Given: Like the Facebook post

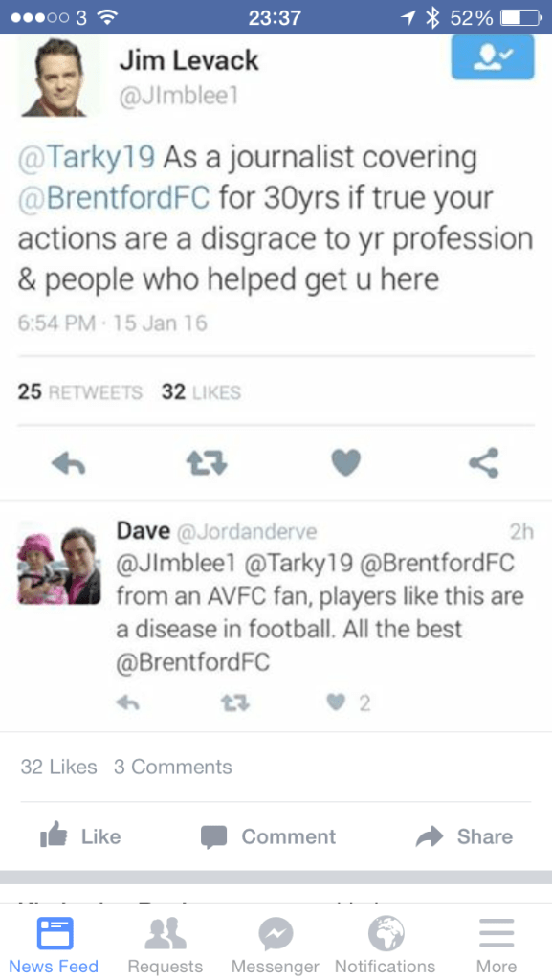Looking at the screenshot, I should (80, 836).
